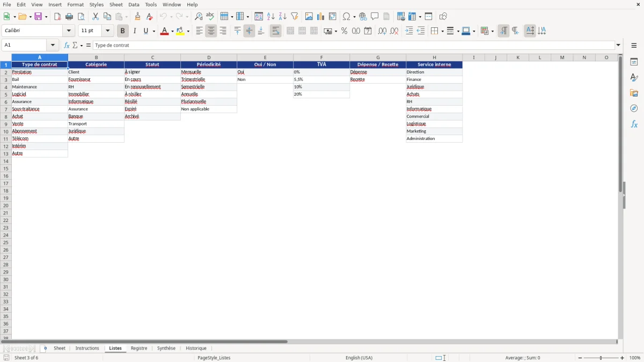
Task: Toggle Wrap Text button
Action: click(276, 31)
